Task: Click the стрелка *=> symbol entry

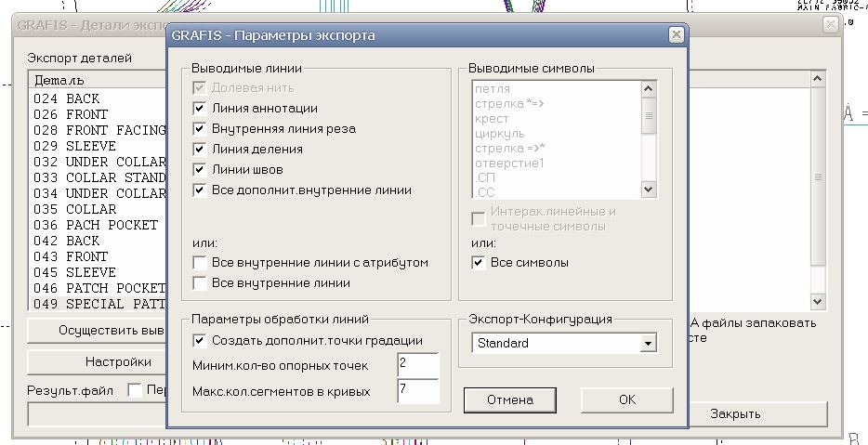Action: pos(509,103)
